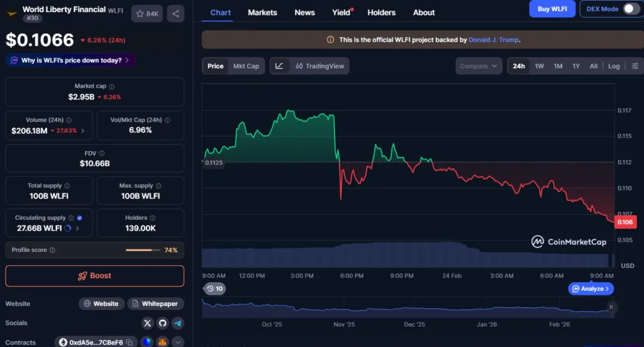Toggle Log scale on chart
644x347 pixels.
[x=614, y=66]
